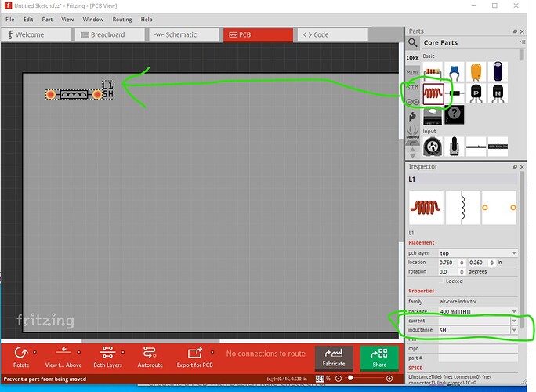Viewport: 536px width, 392px height.
Task: Open the Help menu
Action: click(x=147, y=20)
